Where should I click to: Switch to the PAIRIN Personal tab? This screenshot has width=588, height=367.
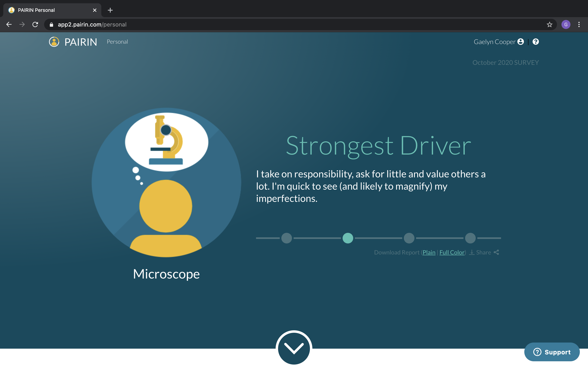pyautogui.click(x=37, y=10)
